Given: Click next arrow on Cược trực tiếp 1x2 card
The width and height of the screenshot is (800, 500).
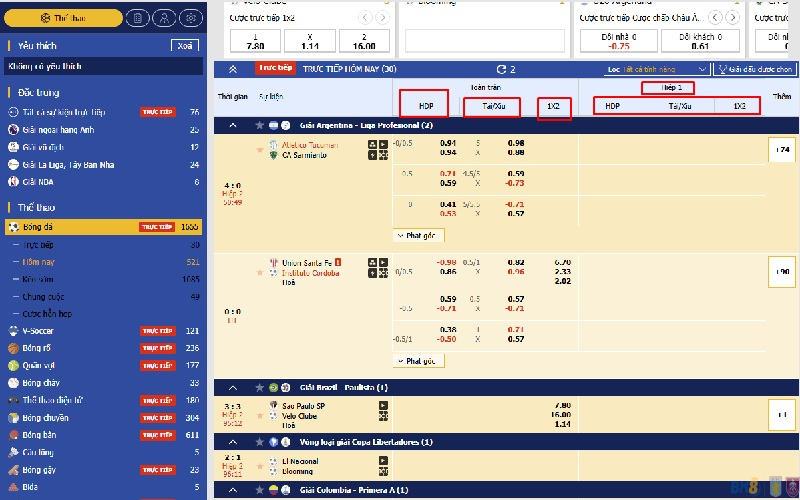Looking at the screenshot, I should 382,17.
